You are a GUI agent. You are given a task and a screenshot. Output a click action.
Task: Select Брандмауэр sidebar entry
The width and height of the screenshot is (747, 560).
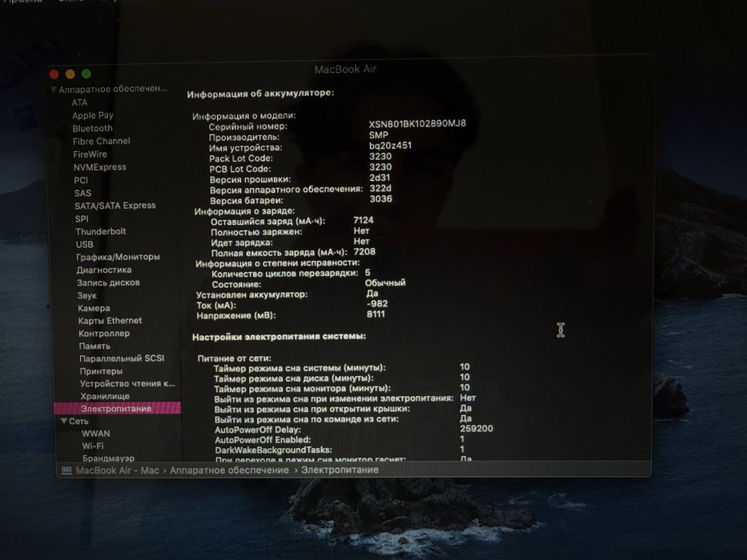pos(108,458)
